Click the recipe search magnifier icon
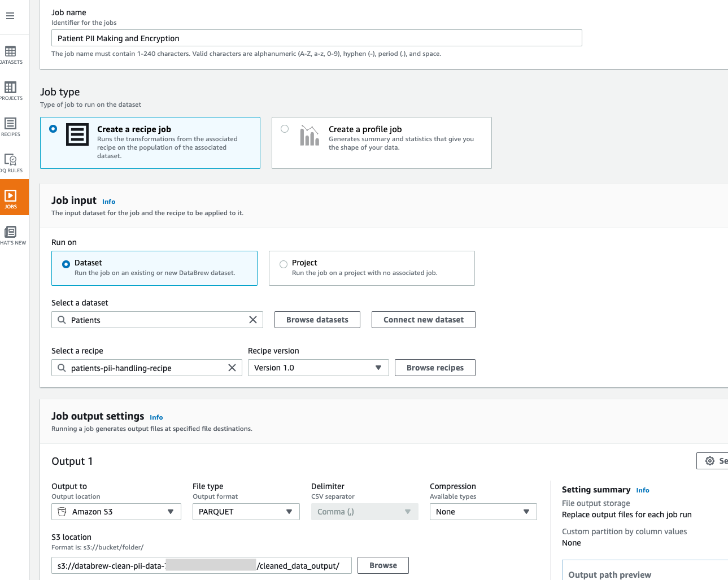 tap(62, 368)
